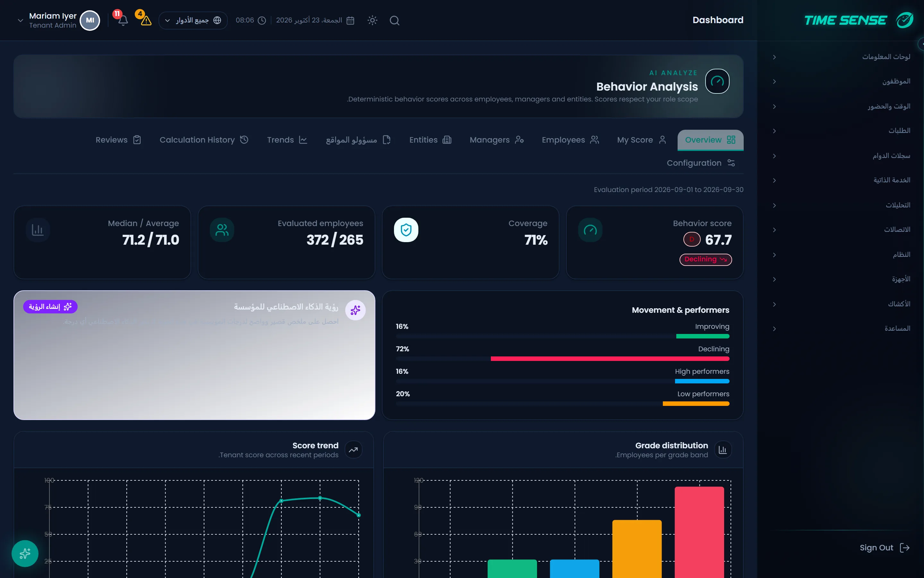Open the warning alerts triangle icon
Screen dimensions: 924x578
point(146,20)
